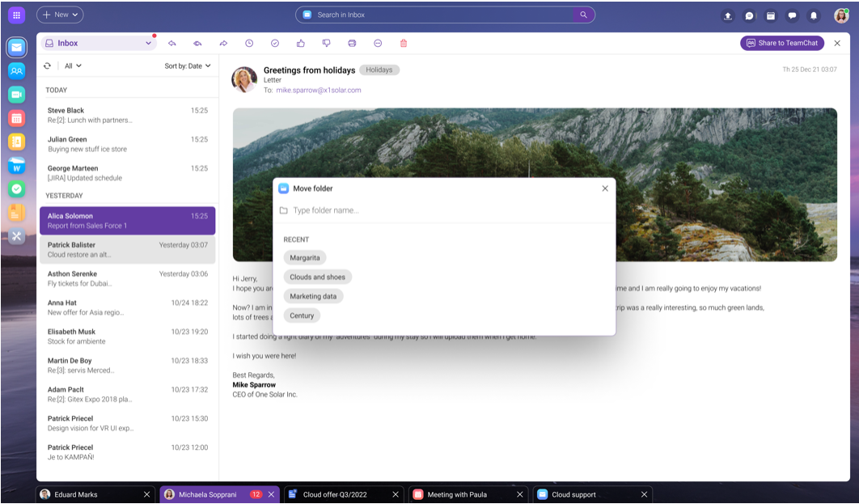The width and height of the screenshot is (859, 504).
Task: Click the search magnifier button
Action: [x=583, y=15]
